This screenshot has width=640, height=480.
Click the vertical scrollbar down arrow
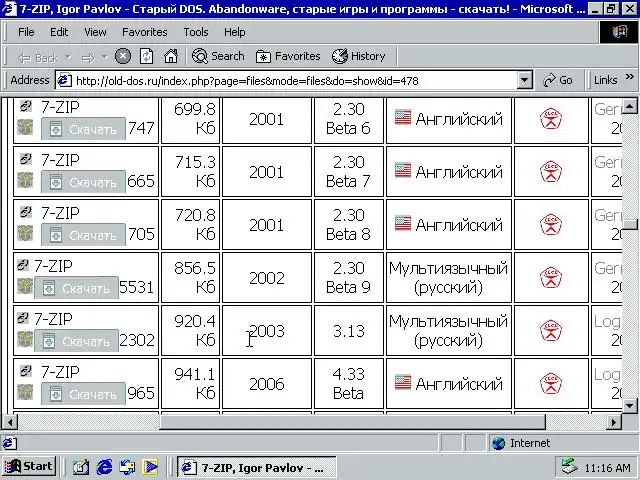coord(629,405)
